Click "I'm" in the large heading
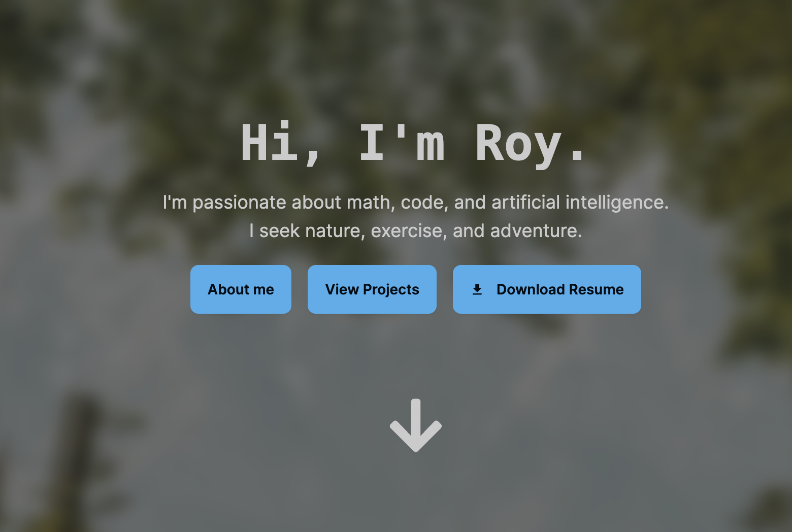792x532 pixels. (x=402, y=143)
